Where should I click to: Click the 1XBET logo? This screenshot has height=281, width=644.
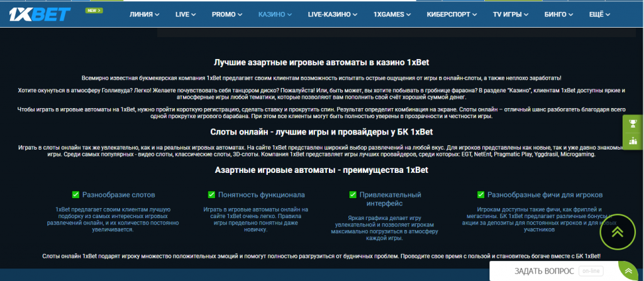[40, 14]
